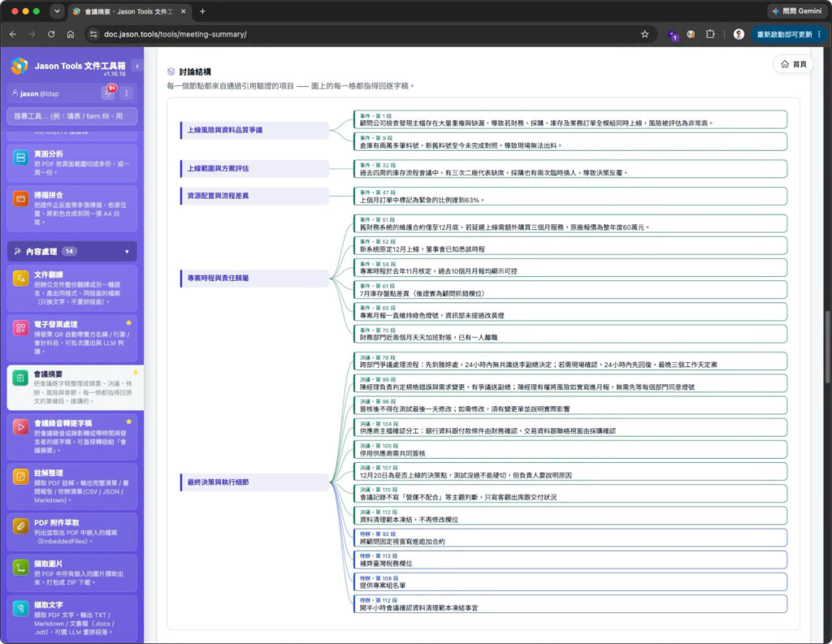Open the 註解整理 tool icon
The height and width of the screenshot is (644, 832).
tap(20, 477)
